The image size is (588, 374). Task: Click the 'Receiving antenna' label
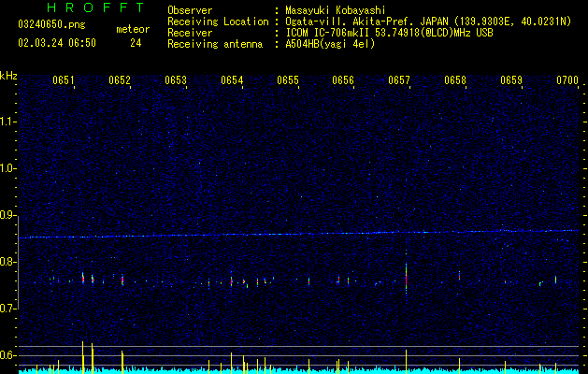pos(215,44)
